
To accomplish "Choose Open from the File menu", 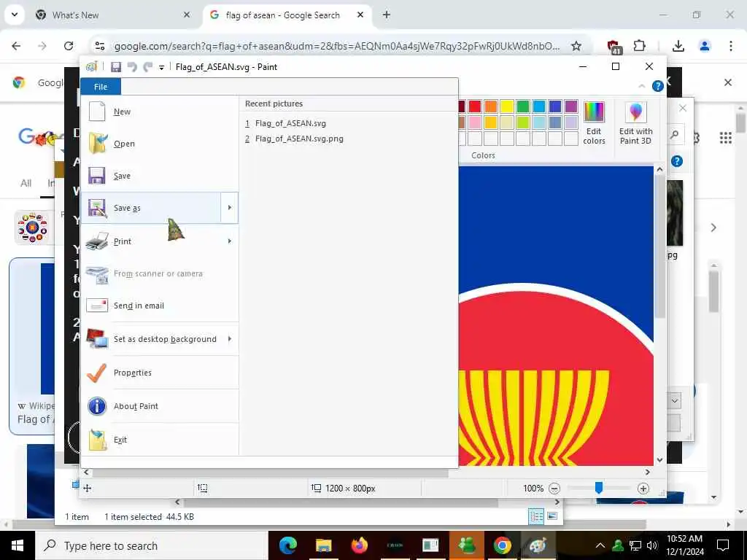I will pos(160,144).
